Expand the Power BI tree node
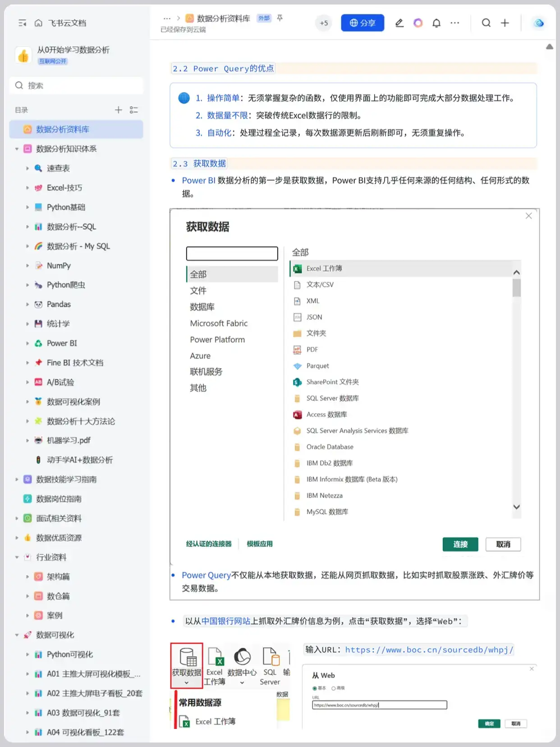This screenshot has width=560, height=747. 28,343
